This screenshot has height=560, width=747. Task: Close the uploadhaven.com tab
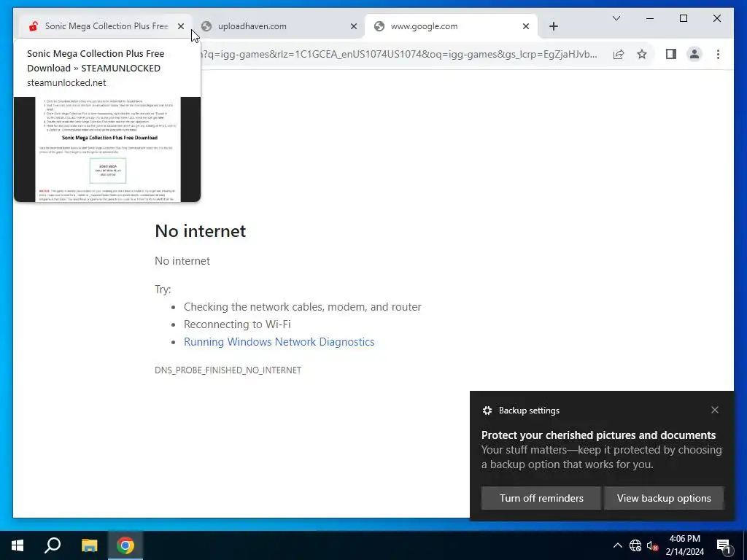pos(354,26)
